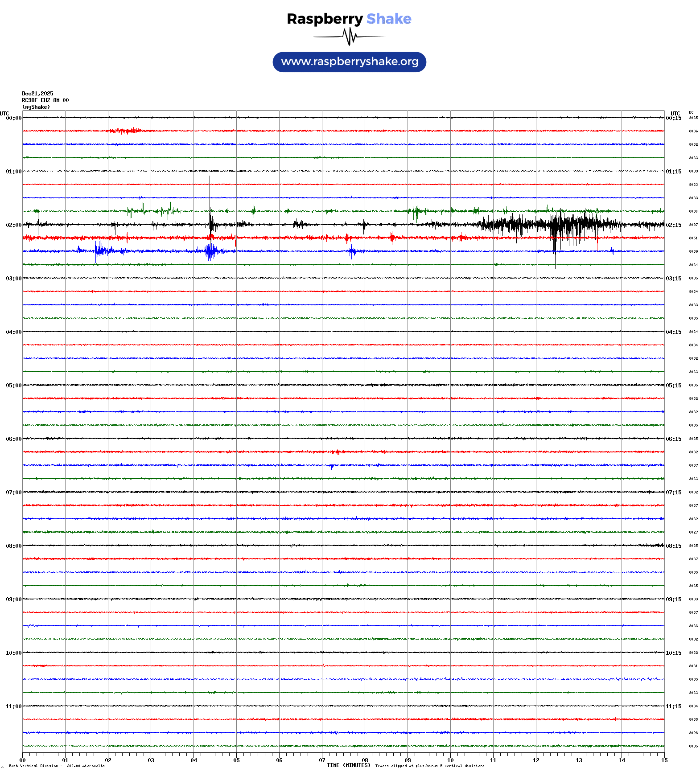Click the Traces clipped footnote text
This screenshot has height=772, width=700.
click(x=430, y=766)
